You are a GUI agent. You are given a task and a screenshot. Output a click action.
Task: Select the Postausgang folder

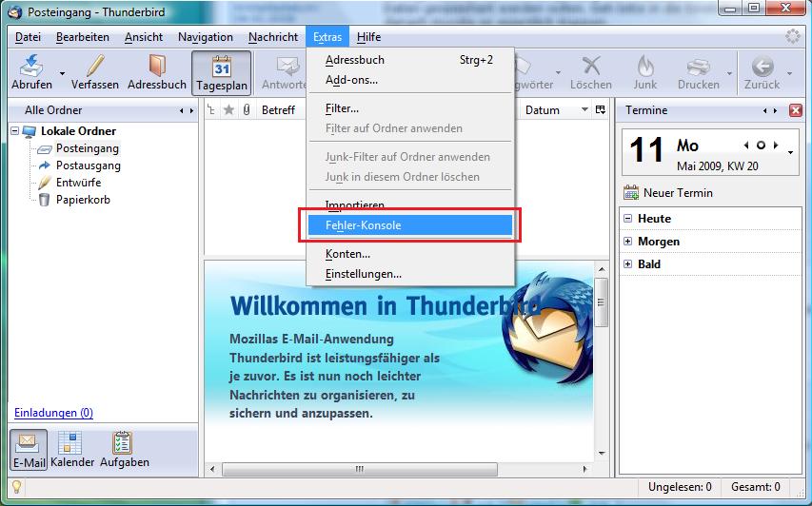point(88,165)
